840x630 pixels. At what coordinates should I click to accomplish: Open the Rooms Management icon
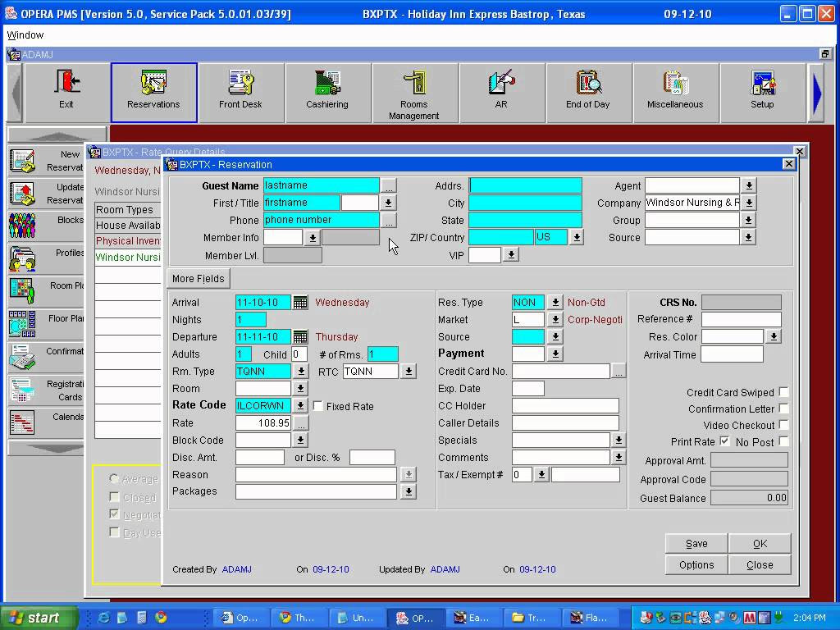pos(414,93)
